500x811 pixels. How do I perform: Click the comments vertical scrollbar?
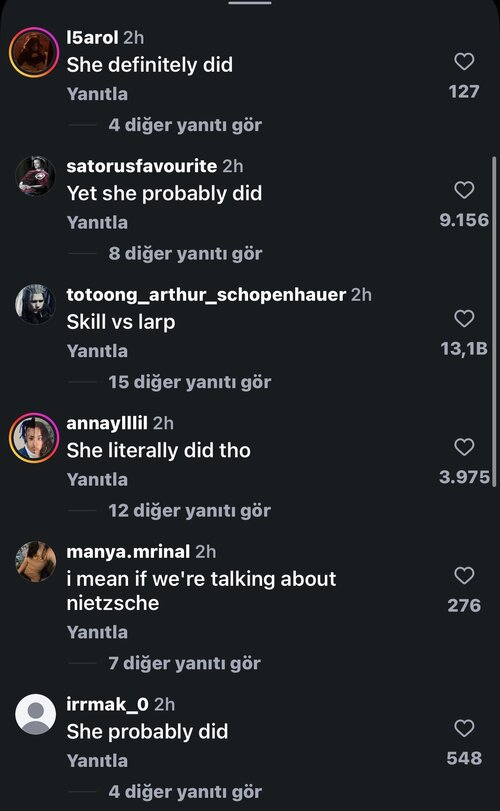click(494, 321)
